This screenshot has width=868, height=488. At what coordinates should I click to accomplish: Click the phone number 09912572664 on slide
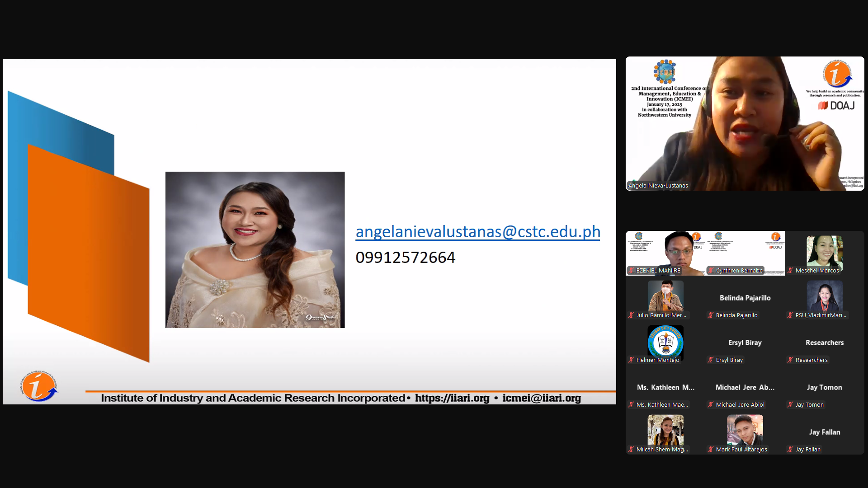(405, 258)
